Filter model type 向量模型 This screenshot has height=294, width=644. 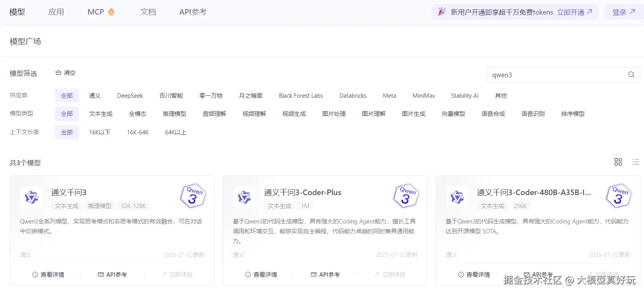[453, 114]
